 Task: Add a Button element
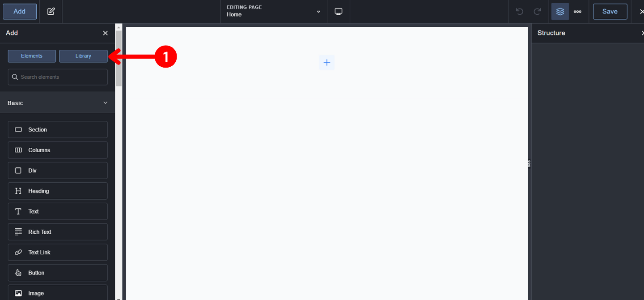58,273
